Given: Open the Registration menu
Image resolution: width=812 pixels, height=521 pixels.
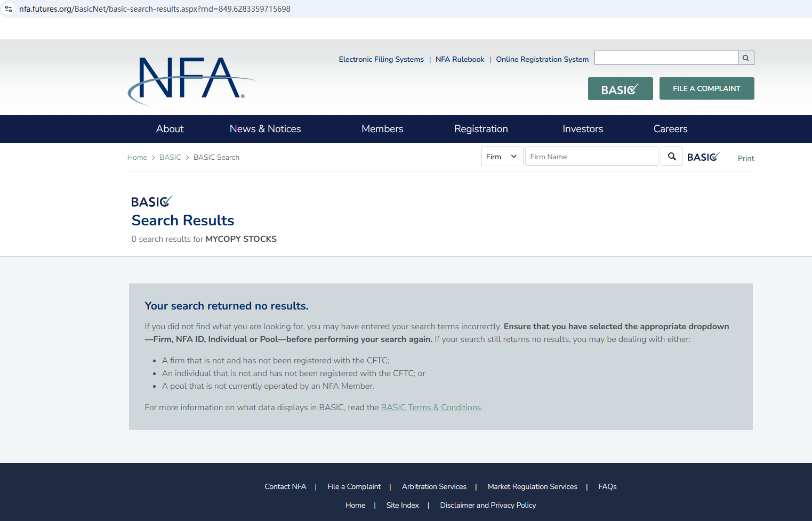Looking at the screenshot, I should (x=481, y=129).
